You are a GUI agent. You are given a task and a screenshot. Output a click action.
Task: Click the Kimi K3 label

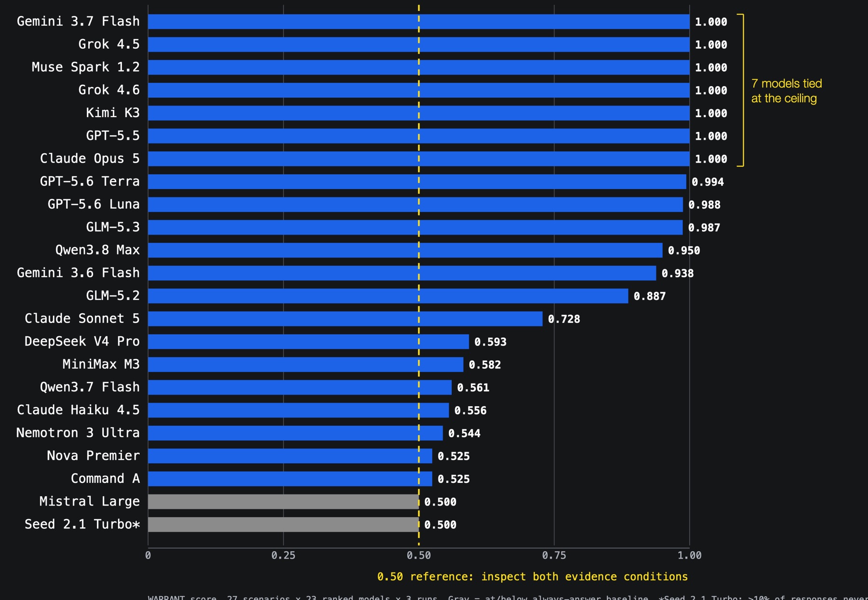click(113, 113)
